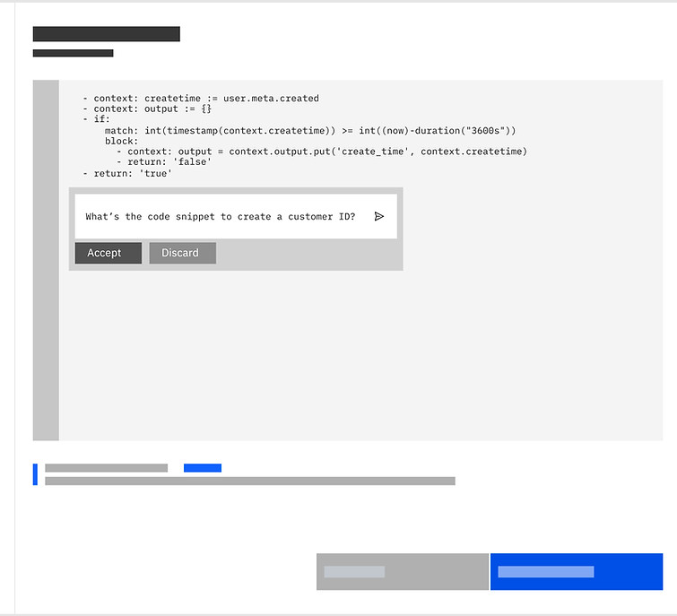Screen dimensions: 677x616
Task: Click the "match: int(timestamp(context.createtime))" line
Action: click(310, 130)
